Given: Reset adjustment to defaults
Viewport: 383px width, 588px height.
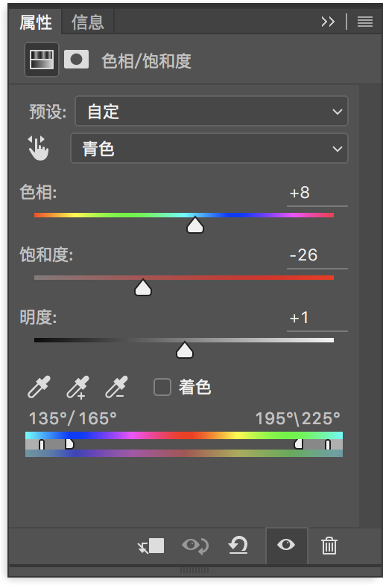Looking at the screenshot, I should point(238,546).
